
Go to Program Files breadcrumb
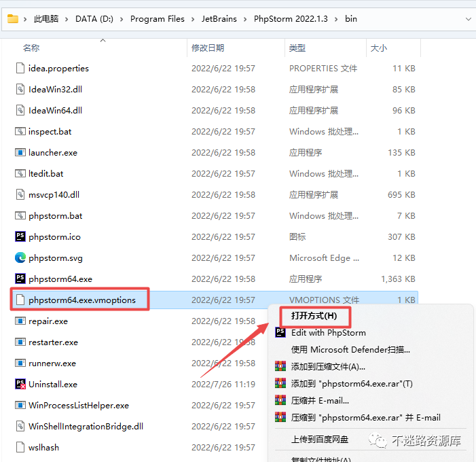pyautogui.click(x=158, y=19)
